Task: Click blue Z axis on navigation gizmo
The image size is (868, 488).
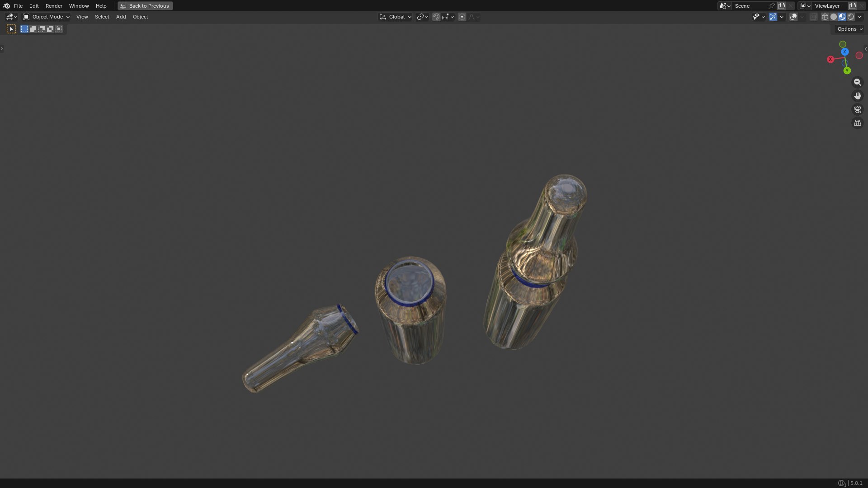Action: tap(844, 52)
